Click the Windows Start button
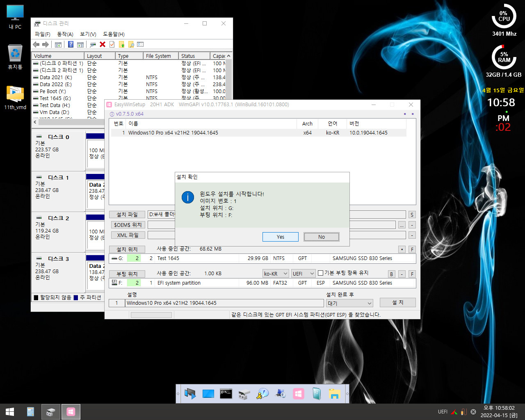 [x=10, y=412]
